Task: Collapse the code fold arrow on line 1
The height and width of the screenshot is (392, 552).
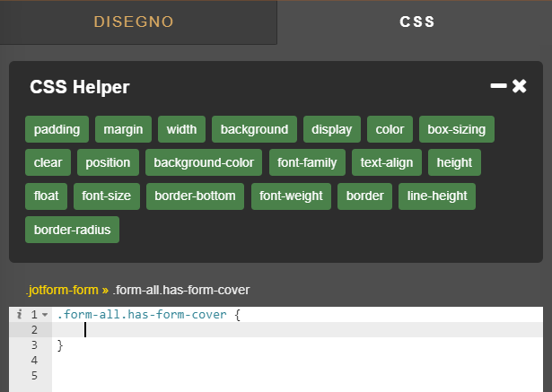Action: click(x=45, y=315)
